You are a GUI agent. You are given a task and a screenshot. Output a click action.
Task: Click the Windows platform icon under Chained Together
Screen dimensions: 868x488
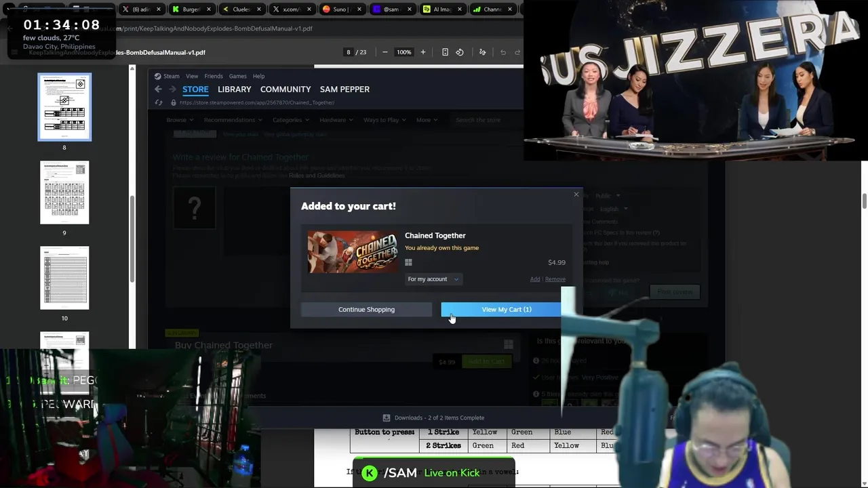click(408, 262)
